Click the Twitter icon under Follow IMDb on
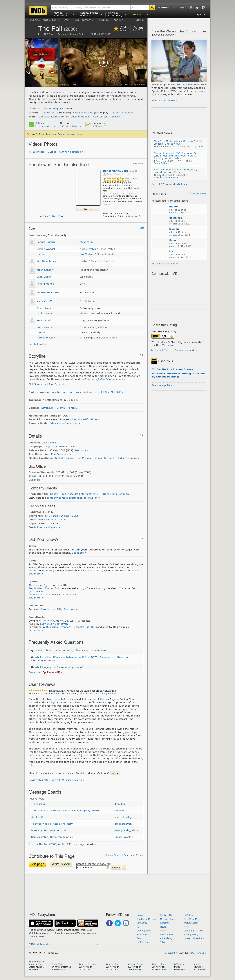Viewport: 235px width, 980px height. pyautogui.click(x=118, y=923)
